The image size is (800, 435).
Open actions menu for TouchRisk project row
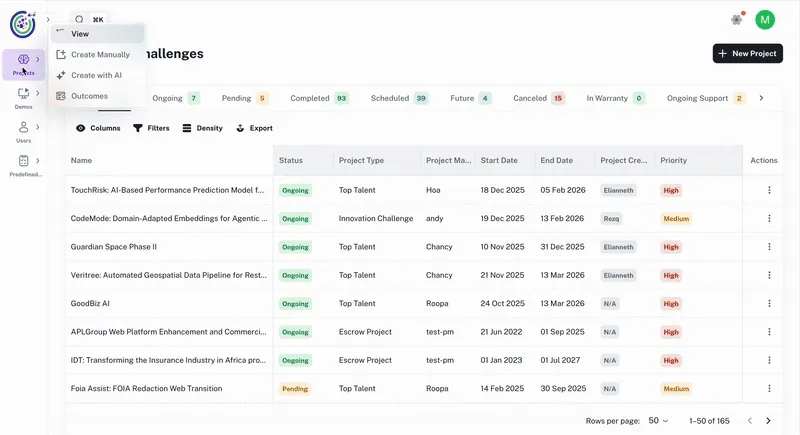point(769,190)
